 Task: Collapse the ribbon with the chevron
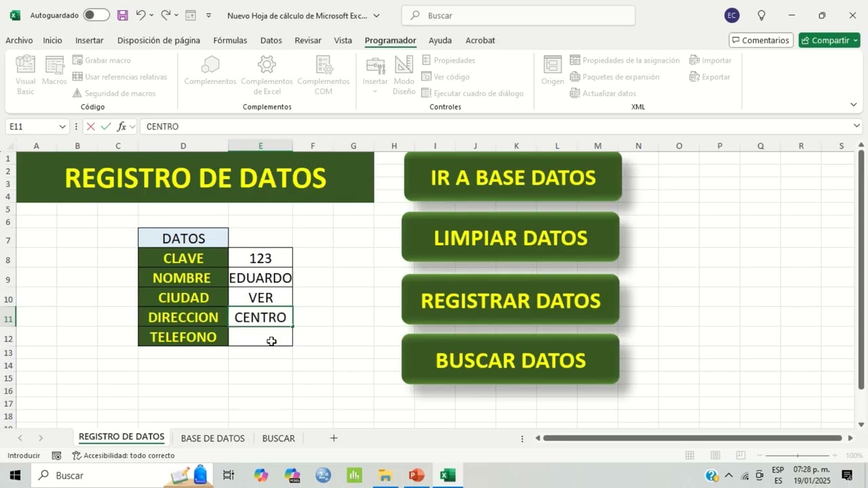click(x=853, y=104)
